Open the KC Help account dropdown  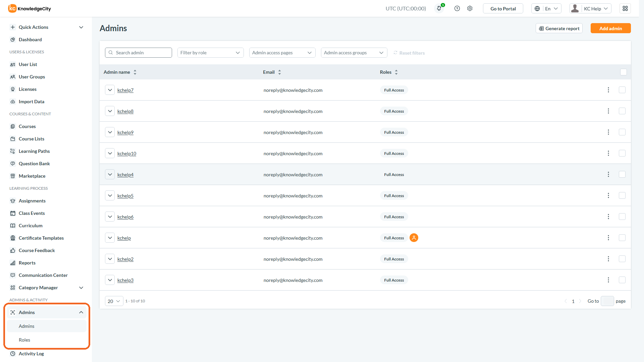590,8
